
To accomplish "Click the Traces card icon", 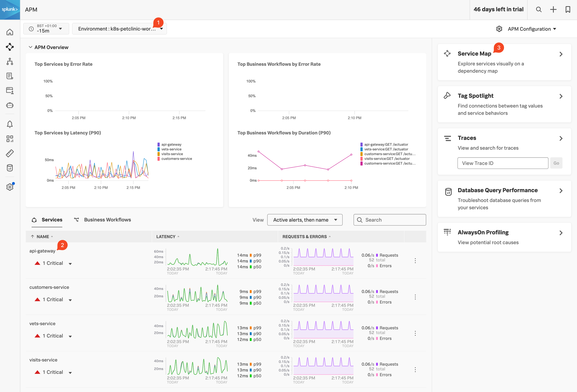I will point(447,138).
